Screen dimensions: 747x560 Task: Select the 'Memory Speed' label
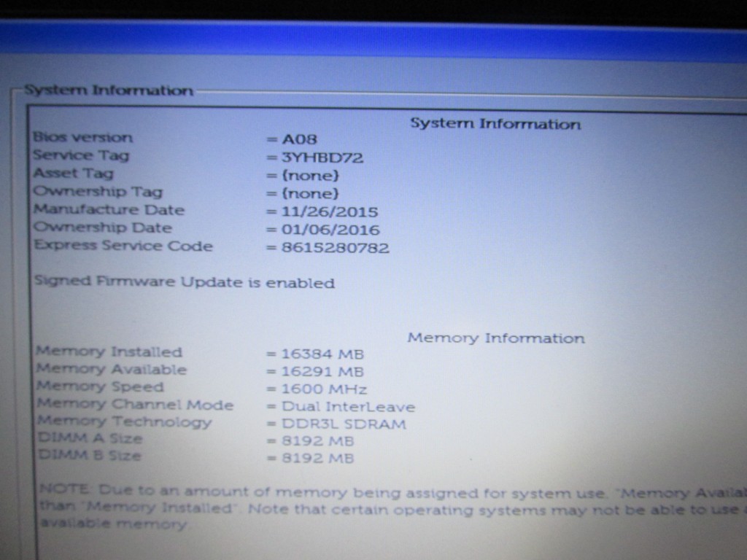click(100, 386)
